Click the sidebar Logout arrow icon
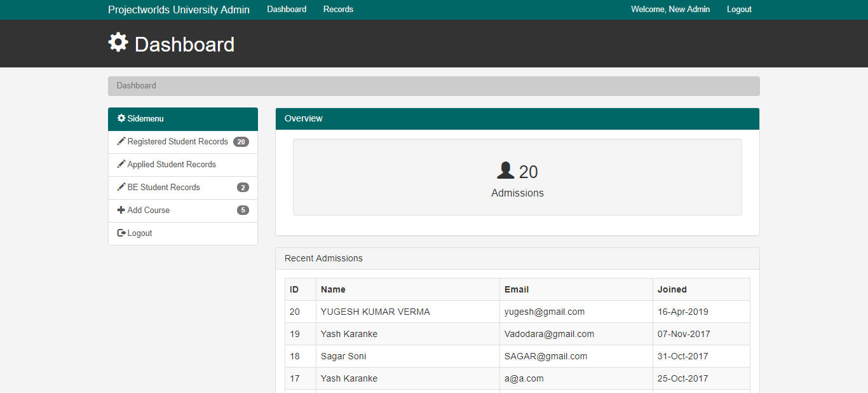Image resolution: width=868 pixels, height=393 pixels. pos(121,233)
